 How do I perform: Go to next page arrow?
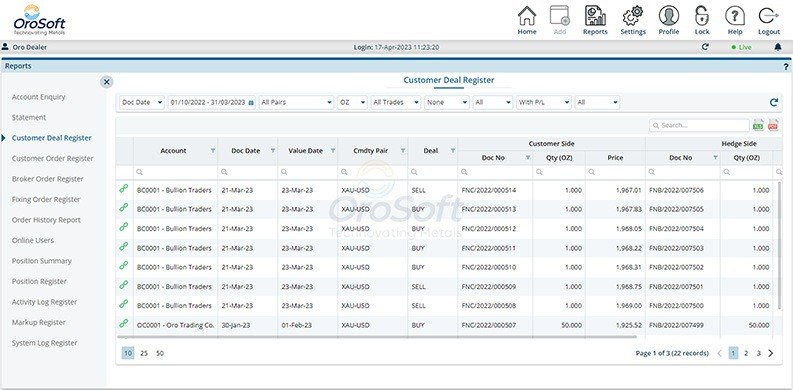coord(771,353)
